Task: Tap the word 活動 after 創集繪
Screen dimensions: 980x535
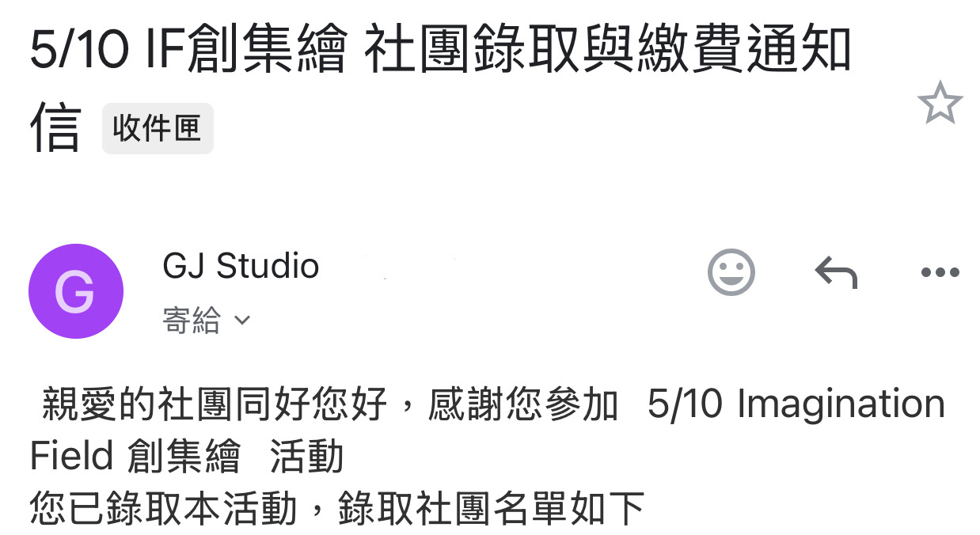Action: click(306, 457)
